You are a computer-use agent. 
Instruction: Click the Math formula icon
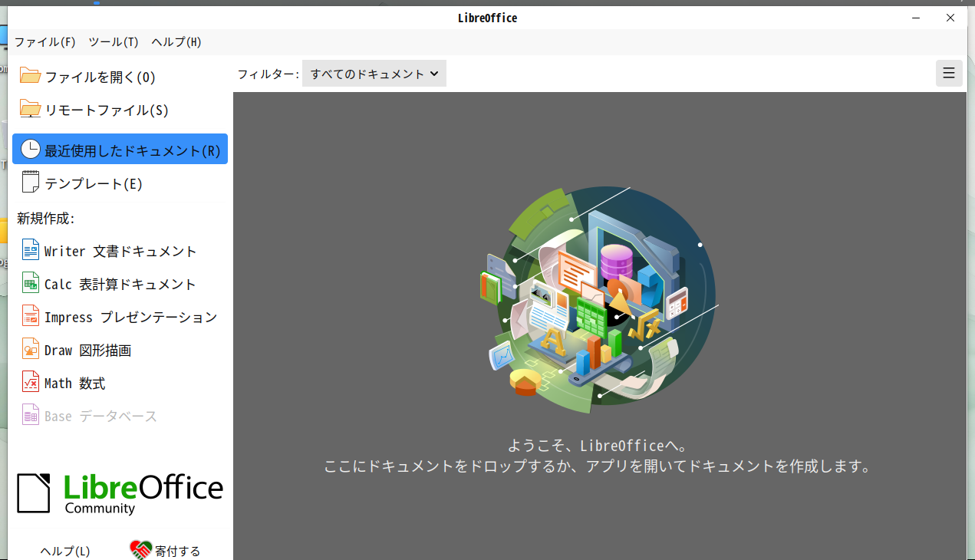(x=30, y=382)
